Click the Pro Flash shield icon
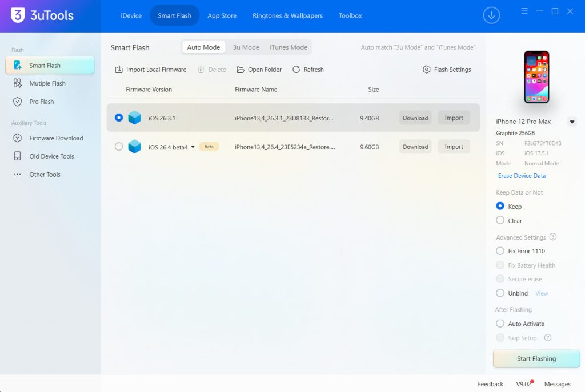 [x=18, y=102]
